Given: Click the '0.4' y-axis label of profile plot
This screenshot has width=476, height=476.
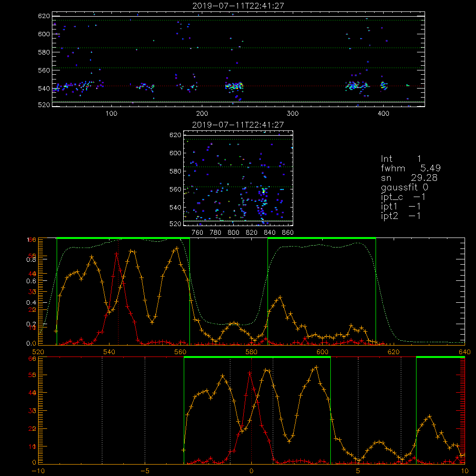Looking at the screenshot, I should tap(31, 303).
